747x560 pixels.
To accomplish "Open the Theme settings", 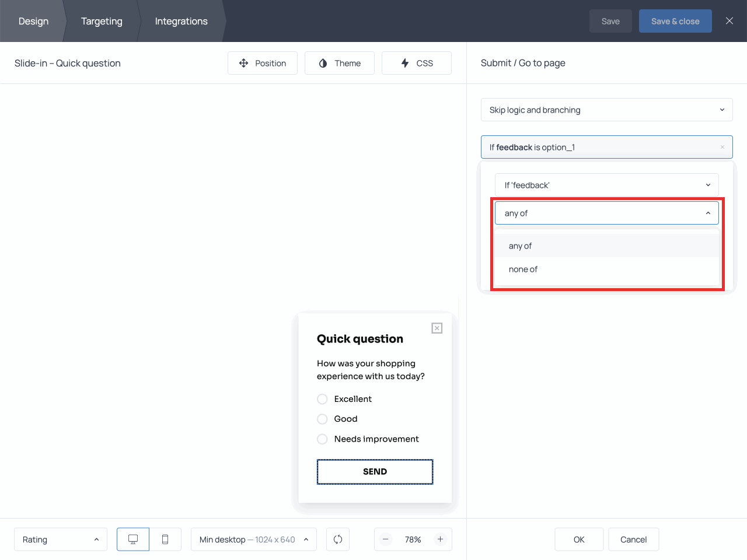I will [340, 63].
